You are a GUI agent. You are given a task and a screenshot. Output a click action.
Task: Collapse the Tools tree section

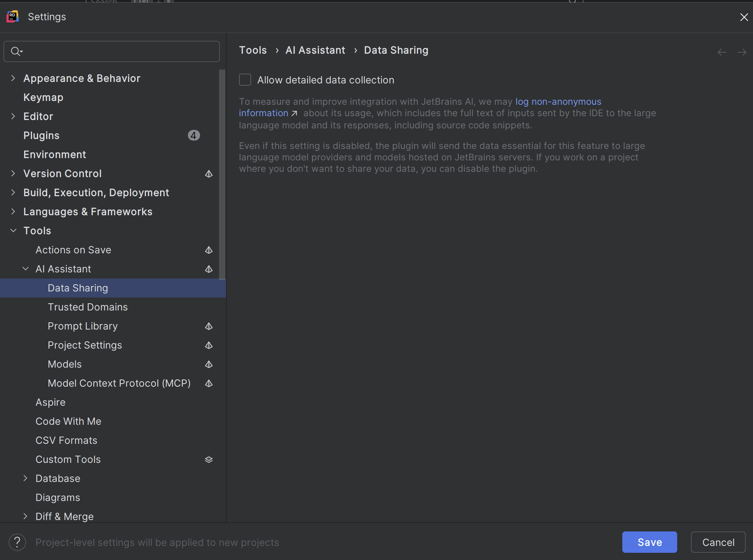13,230
